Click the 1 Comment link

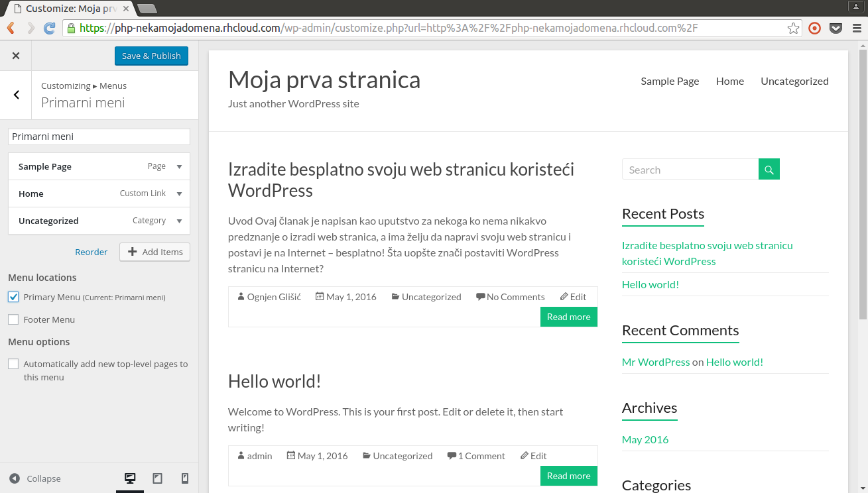point(481,456)
